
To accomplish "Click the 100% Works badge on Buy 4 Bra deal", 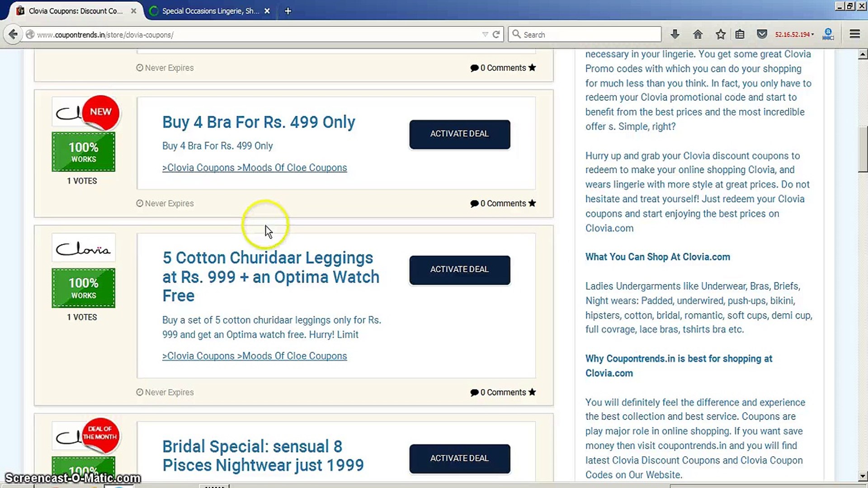I will pos(84,152).
